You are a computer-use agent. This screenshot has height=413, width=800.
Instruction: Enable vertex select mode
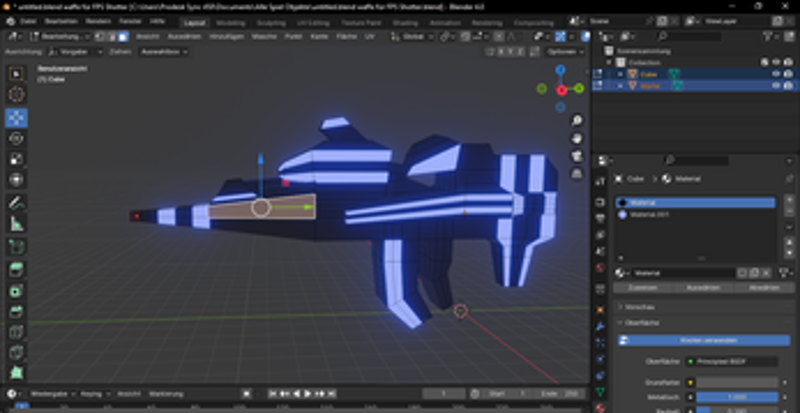100,37
